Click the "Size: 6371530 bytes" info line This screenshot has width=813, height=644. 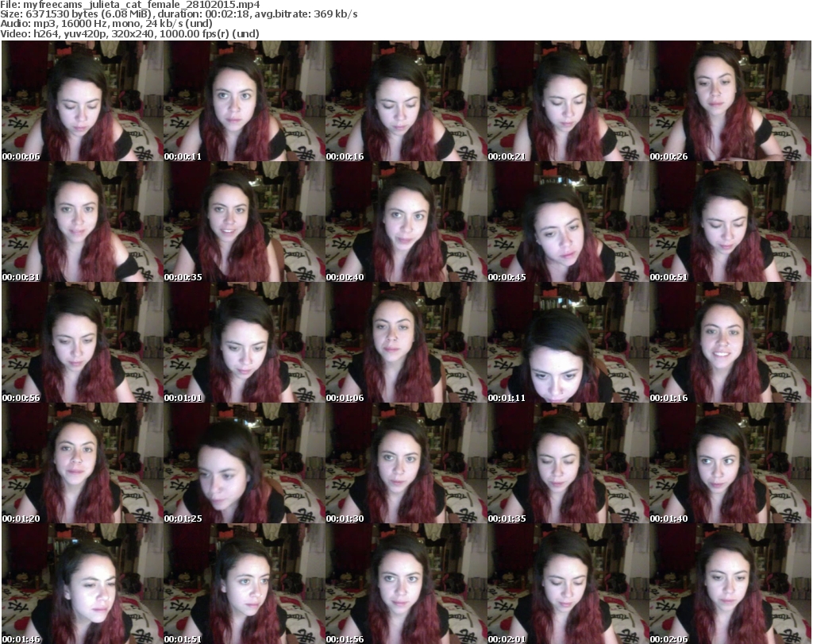coord(179,14)
